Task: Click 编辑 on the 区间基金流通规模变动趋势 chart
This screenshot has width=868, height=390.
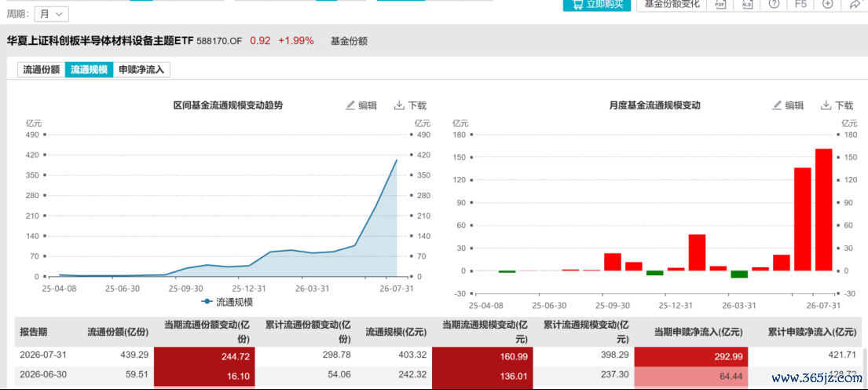Action: 361,105
